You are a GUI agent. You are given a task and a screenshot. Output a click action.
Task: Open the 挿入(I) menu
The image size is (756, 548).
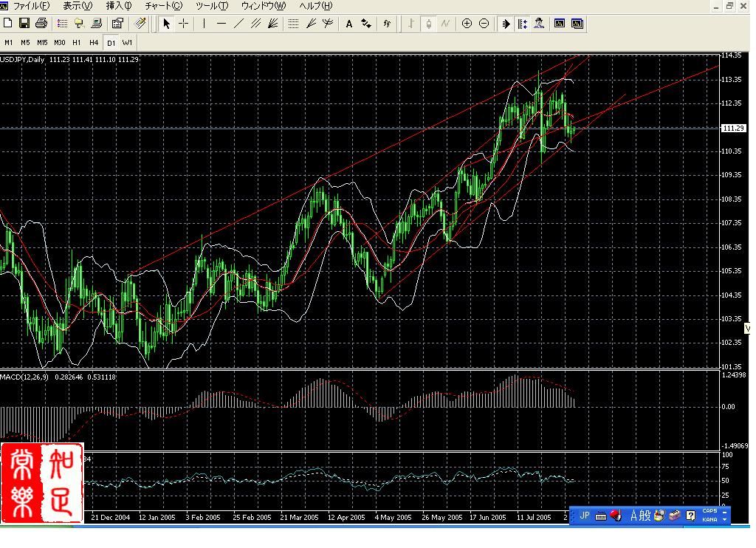118,6
